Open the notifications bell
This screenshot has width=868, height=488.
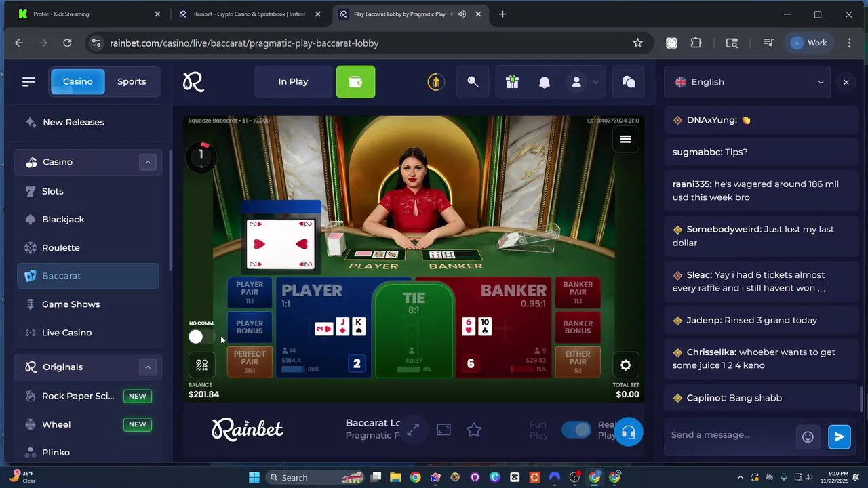pos(545,82)
